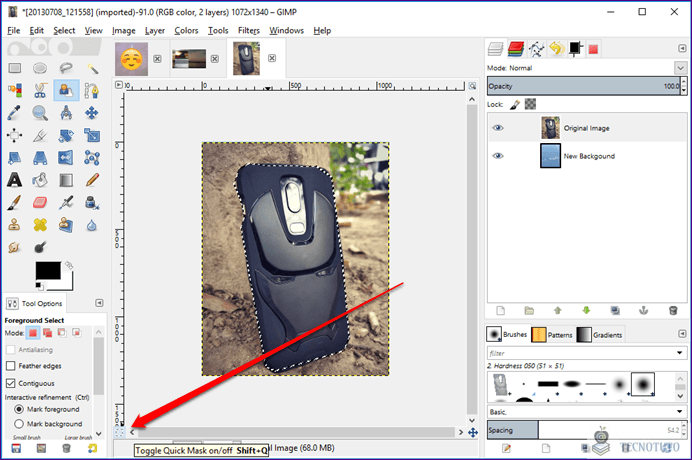This screenshot has height=460, width=692.
Task: Hide the New Background layer
Action: click(x=498, y=156)
